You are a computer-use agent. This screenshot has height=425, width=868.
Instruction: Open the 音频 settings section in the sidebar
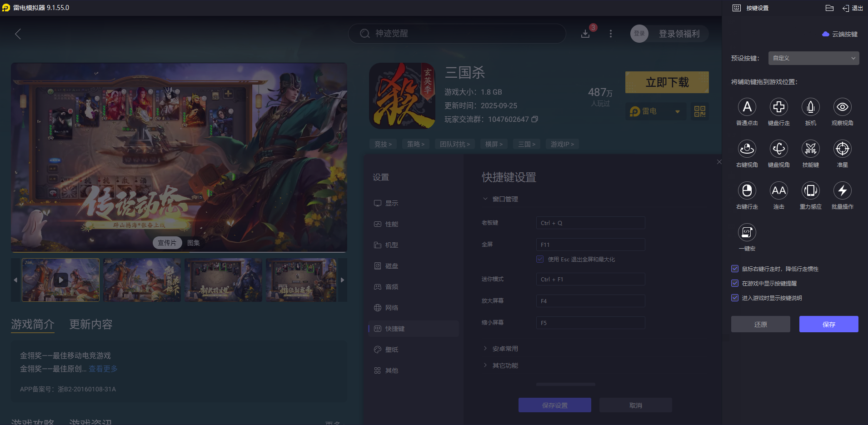391,286
